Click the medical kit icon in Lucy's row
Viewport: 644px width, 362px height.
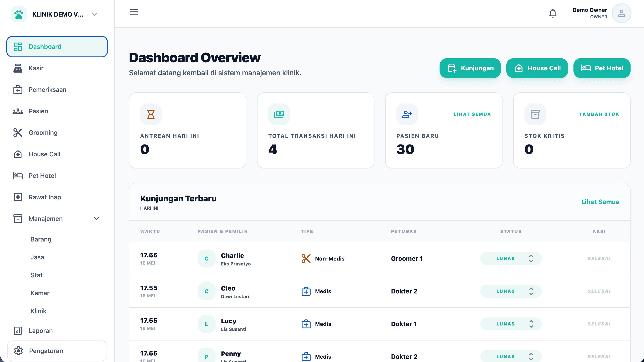point(306,324)
